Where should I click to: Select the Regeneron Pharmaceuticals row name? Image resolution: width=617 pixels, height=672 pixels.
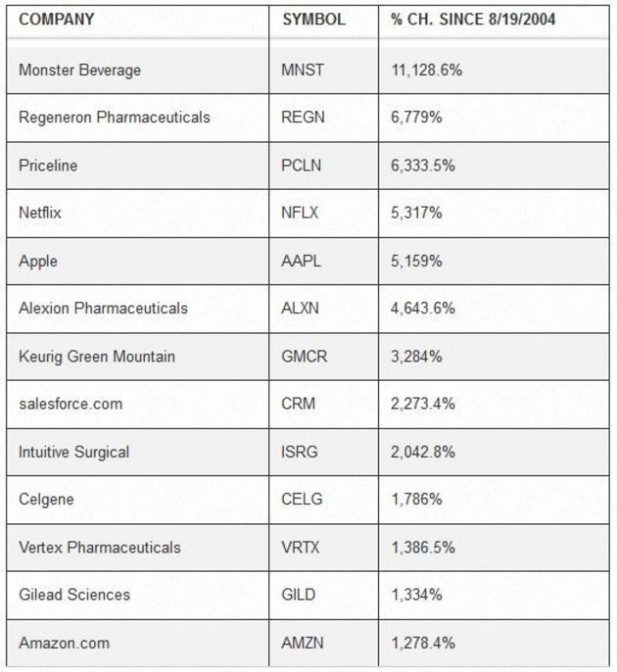[114, 118]
